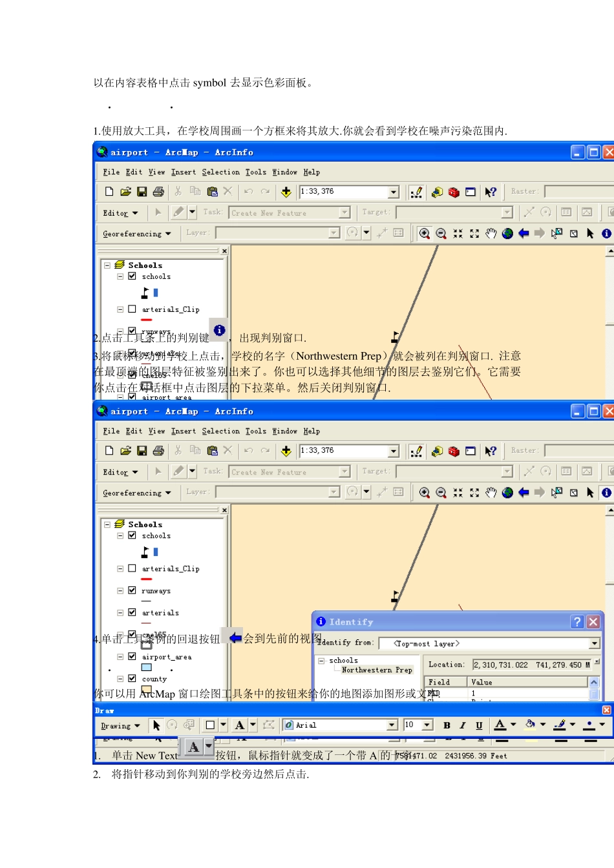
Task: Uncheck runways layer in ArcMap window with Identify dialog
Action: click(x=132, y=590)
